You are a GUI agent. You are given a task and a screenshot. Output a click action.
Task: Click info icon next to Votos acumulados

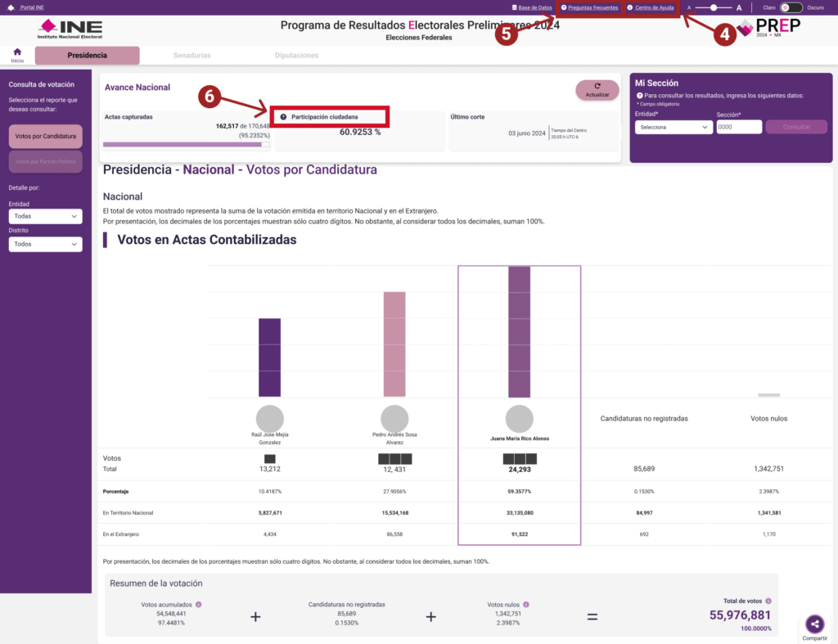pyautogui.click(x=198, y=605)
